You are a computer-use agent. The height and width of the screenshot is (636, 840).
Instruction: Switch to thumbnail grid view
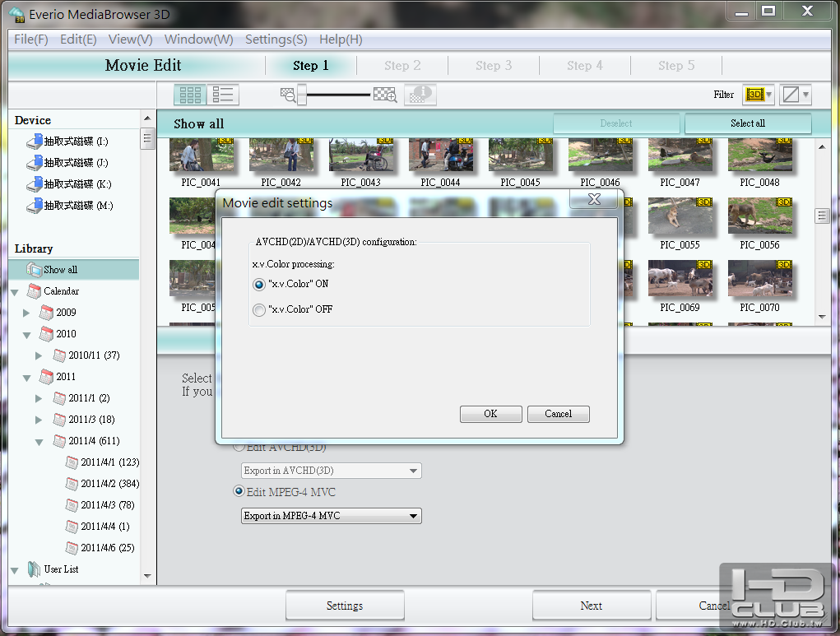pyautogui.click(x=190, y=95)
